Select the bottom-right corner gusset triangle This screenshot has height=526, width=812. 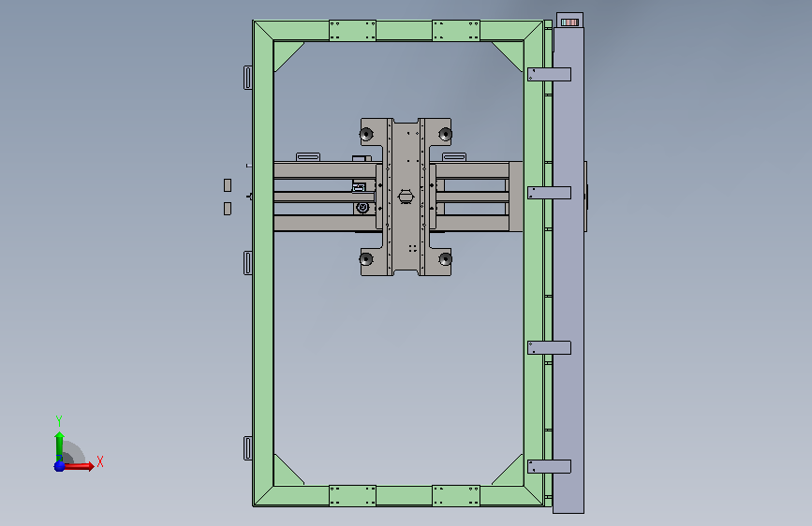[511, 474]
